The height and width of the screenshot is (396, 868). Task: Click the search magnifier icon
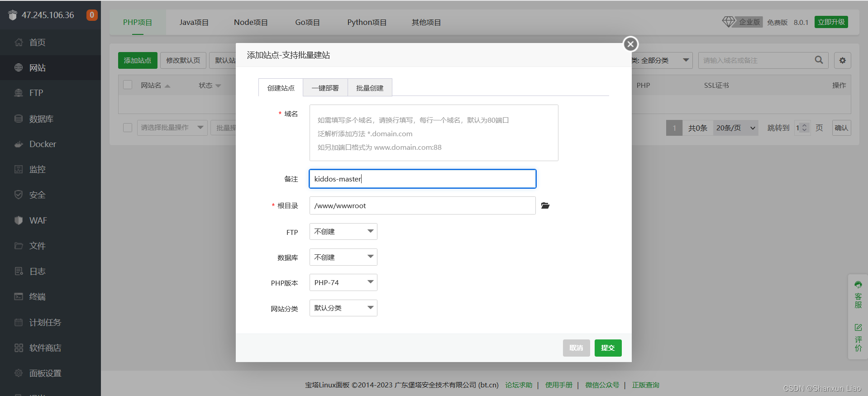pyautogui.click(x=819, y=60)
